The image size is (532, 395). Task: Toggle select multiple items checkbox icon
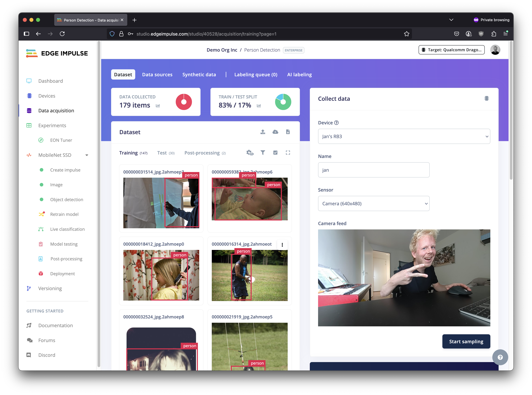point(275,153)
